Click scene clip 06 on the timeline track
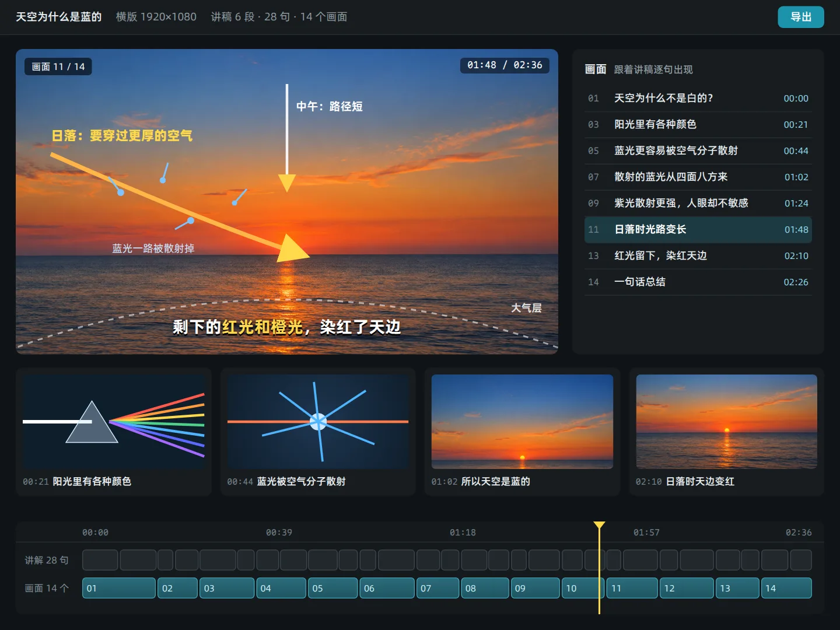 [387, 588]
